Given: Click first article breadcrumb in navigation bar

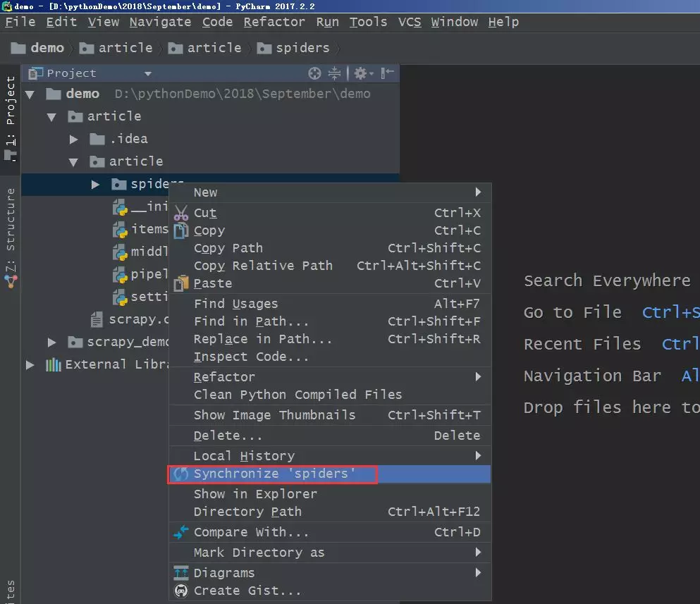Looking at the screenshot, I should tap(116, 48).
